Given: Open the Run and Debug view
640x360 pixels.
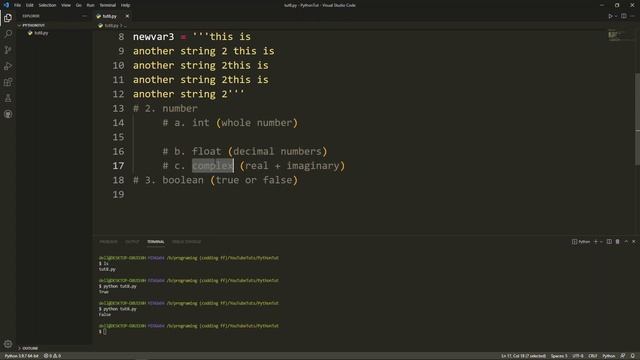Looking at the screenshot, I should [x=8, y=66].
